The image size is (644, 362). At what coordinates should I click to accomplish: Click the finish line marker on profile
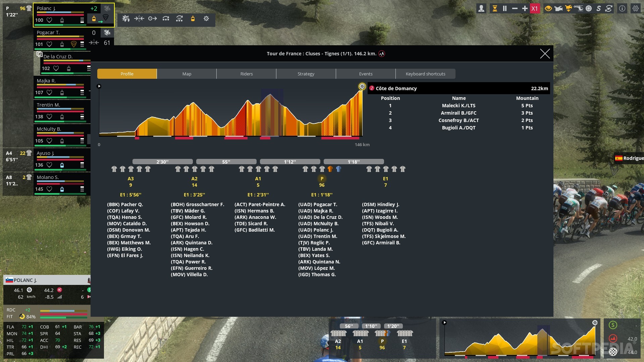(x=362, y=86)
